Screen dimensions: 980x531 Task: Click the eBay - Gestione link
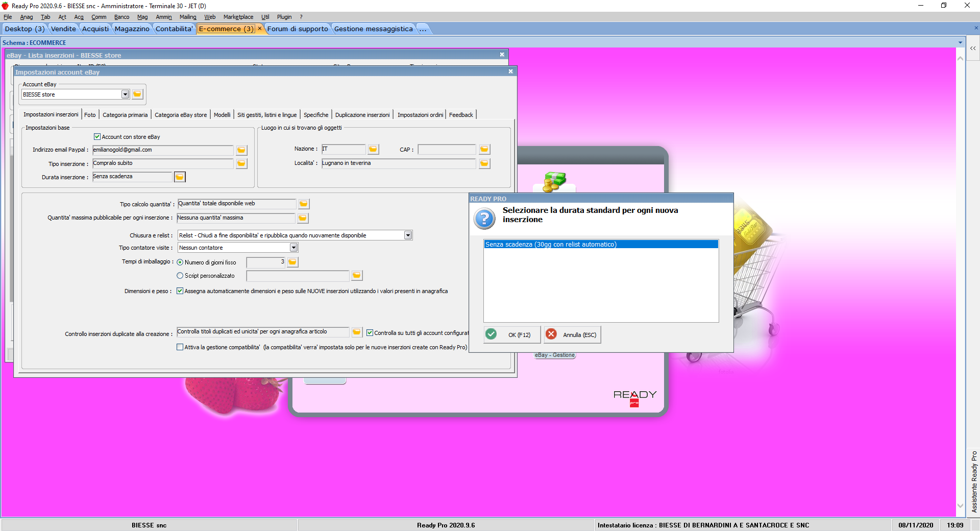coord(555,355)
